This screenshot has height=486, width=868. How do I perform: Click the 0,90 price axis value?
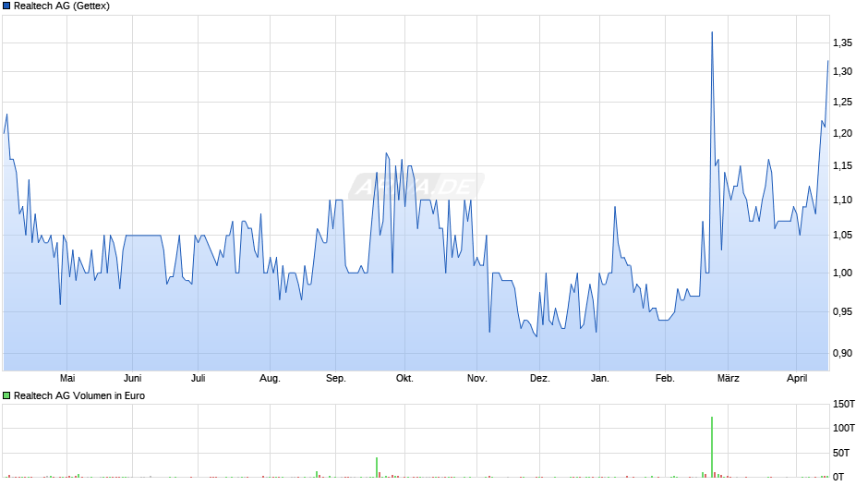[842, 353]
